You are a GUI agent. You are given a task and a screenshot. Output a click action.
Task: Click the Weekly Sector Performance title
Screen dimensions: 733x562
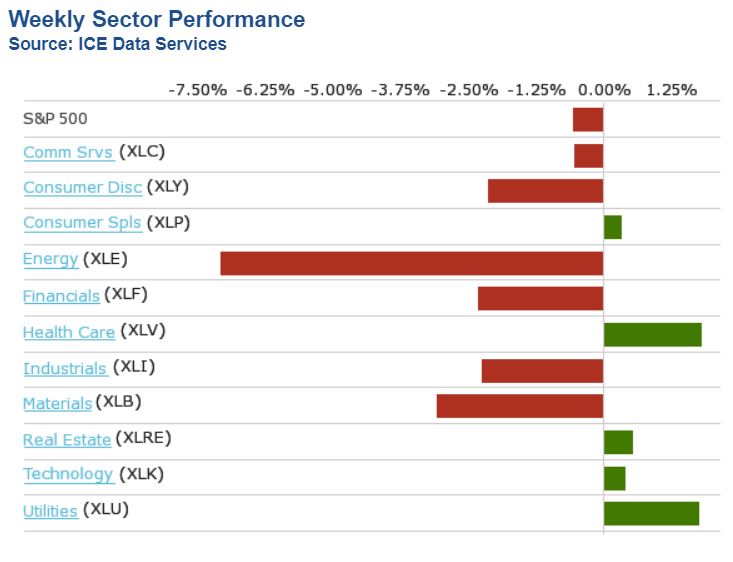[157, 20]
